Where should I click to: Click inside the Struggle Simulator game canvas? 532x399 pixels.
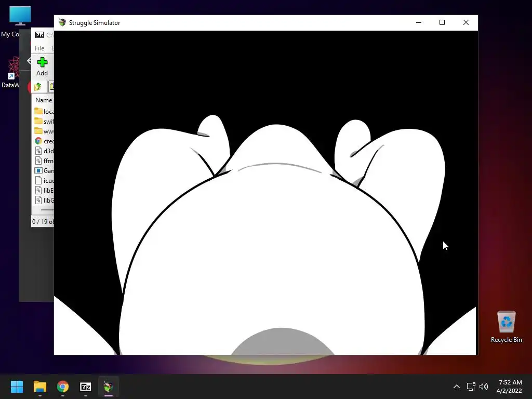pos(265,192)
